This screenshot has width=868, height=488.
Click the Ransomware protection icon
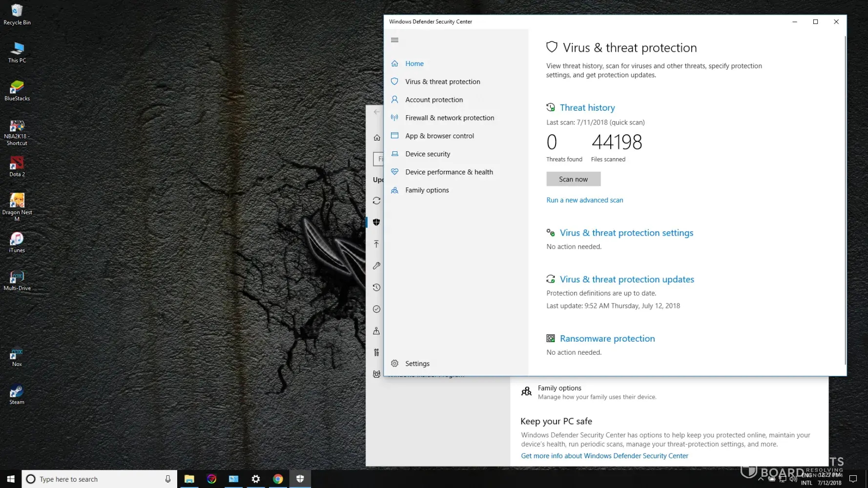551,339
